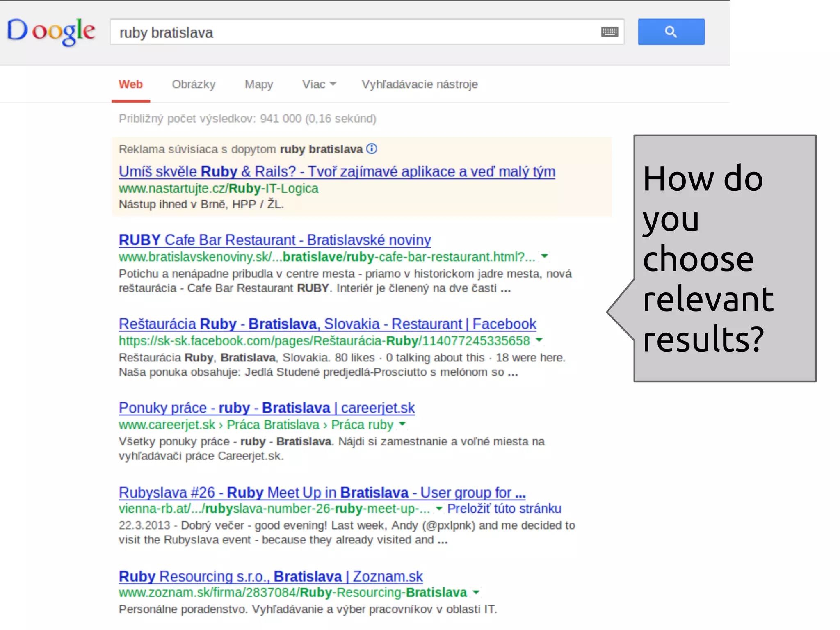Open RUBY Cafe Bar Restaurant result link

tap(275, 240)
